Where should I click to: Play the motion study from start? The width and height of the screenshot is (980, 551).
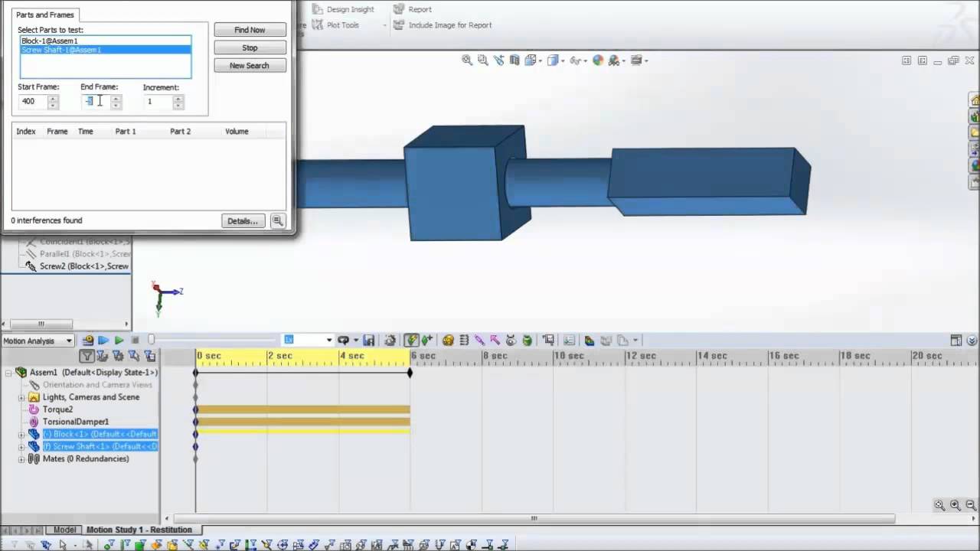click(103, 341)
